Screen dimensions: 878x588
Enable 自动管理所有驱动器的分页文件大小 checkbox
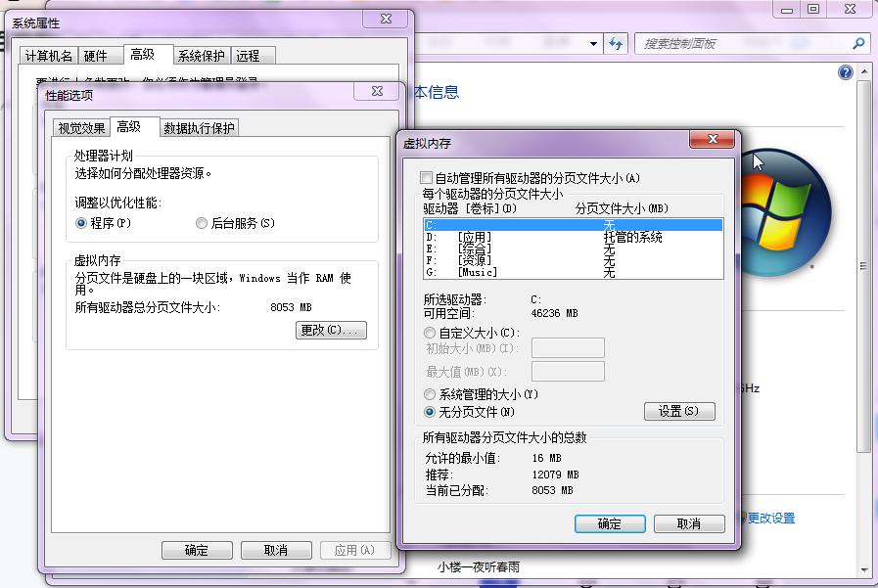[x=428, y=178]
